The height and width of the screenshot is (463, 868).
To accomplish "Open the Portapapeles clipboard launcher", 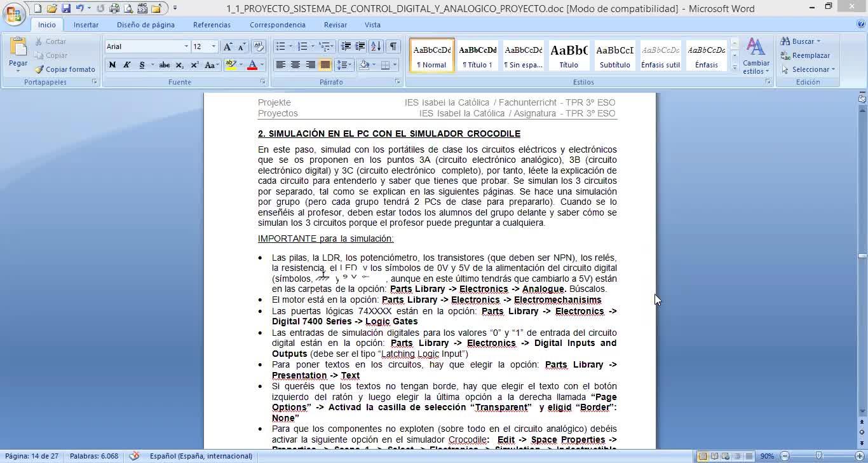I will pos(95,82).
